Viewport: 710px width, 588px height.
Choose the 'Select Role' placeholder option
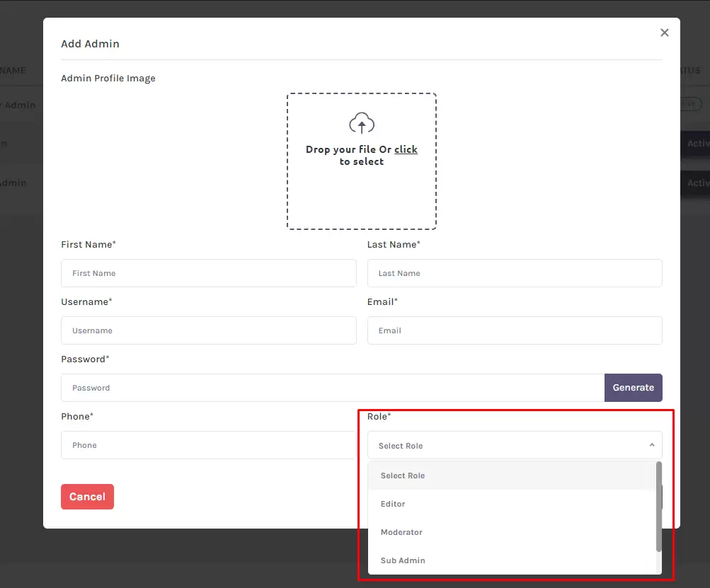tap(512, 475)
